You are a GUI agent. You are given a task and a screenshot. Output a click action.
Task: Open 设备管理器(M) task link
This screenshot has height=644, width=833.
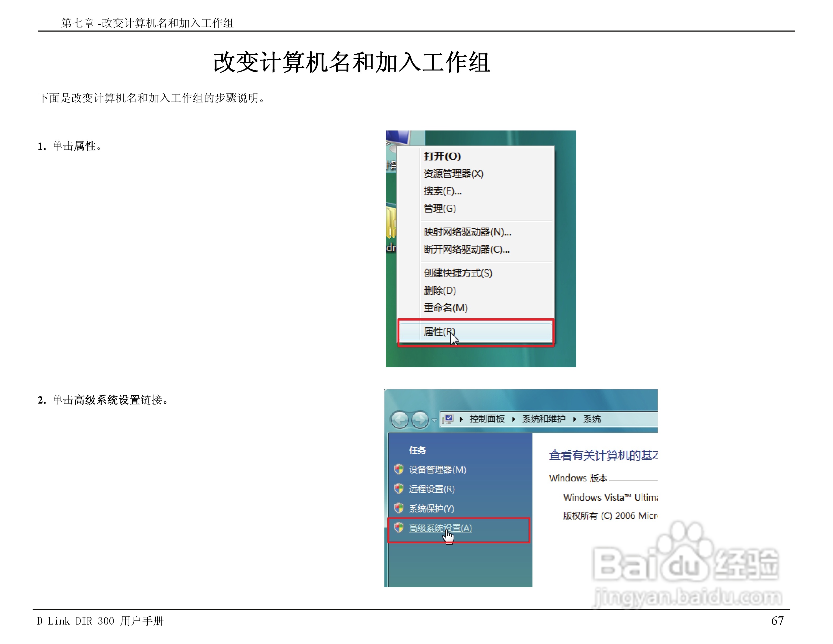click(437, 469)
